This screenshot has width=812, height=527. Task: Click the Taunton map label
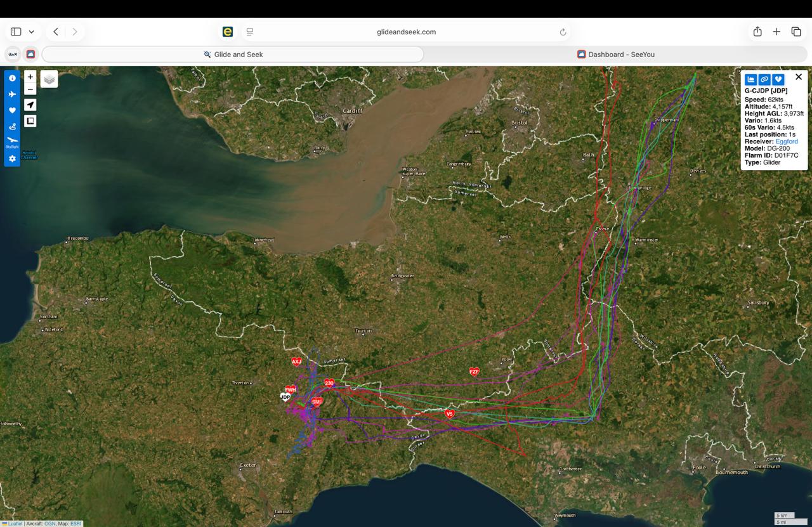[x=363, y=330]
